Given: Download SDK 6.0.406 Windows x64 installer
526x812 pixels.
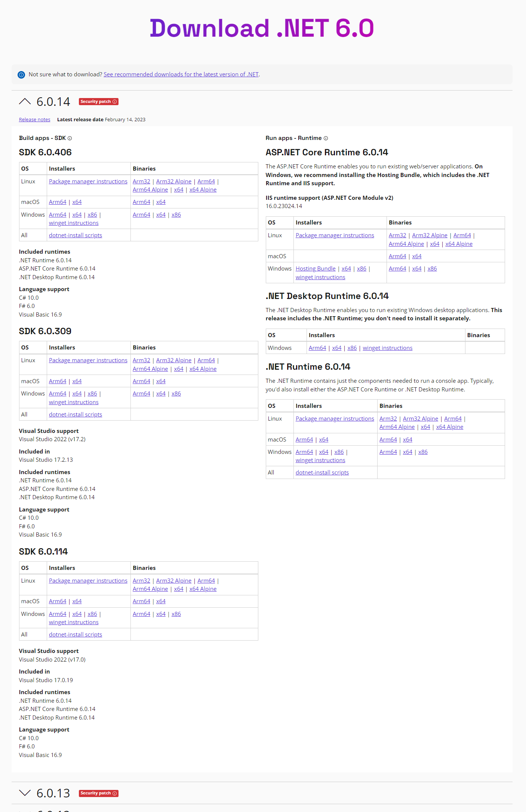Looking at the screenshot, I should coord(77,214).
